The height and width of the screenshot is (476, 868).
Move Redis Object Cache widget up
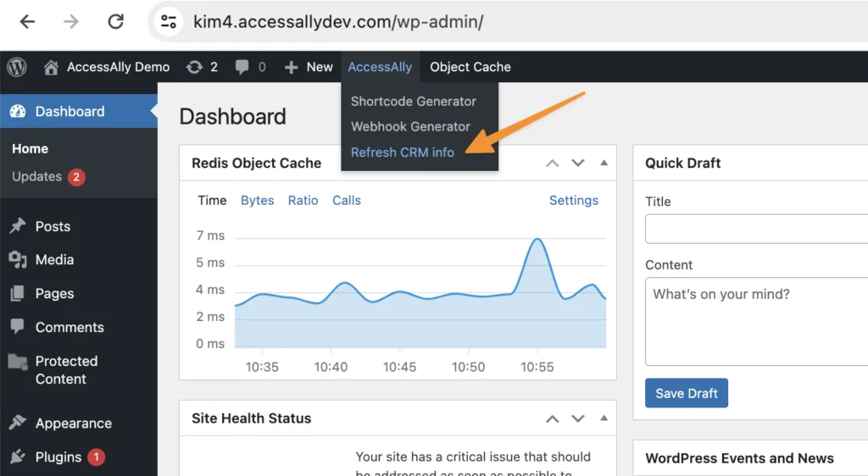click(552, 163)
